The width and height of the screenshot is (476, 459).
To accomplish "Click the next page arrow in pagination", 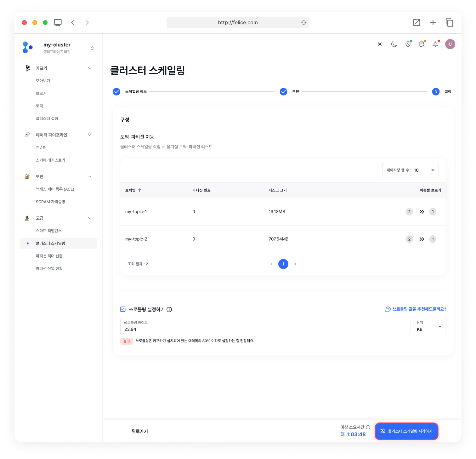I will (295, 264).
